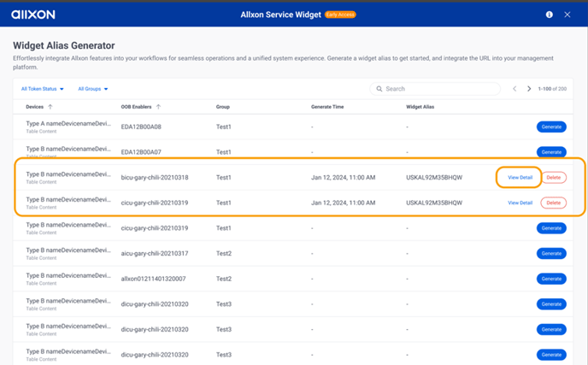Click the Widget Alias column header
The image size is (588, 365).
coord(420,107)
